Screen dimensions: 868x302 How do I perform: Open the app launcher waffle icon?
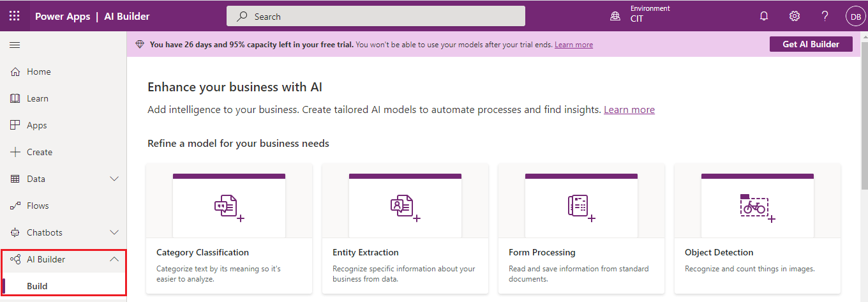pos(15,16)
